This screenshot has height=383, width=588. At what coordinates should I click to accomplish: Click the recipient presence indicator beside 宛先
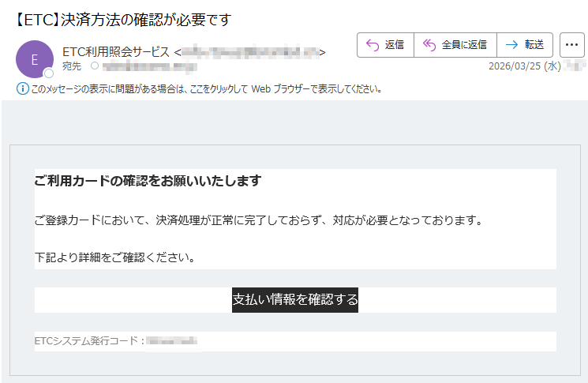[x=96, y=66]
